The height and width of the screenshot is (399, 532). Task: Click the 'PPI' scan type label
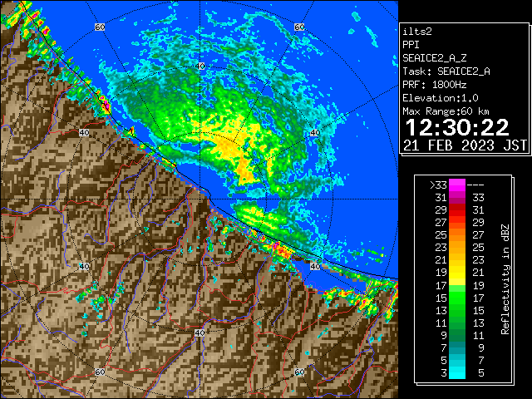(411, 45)
